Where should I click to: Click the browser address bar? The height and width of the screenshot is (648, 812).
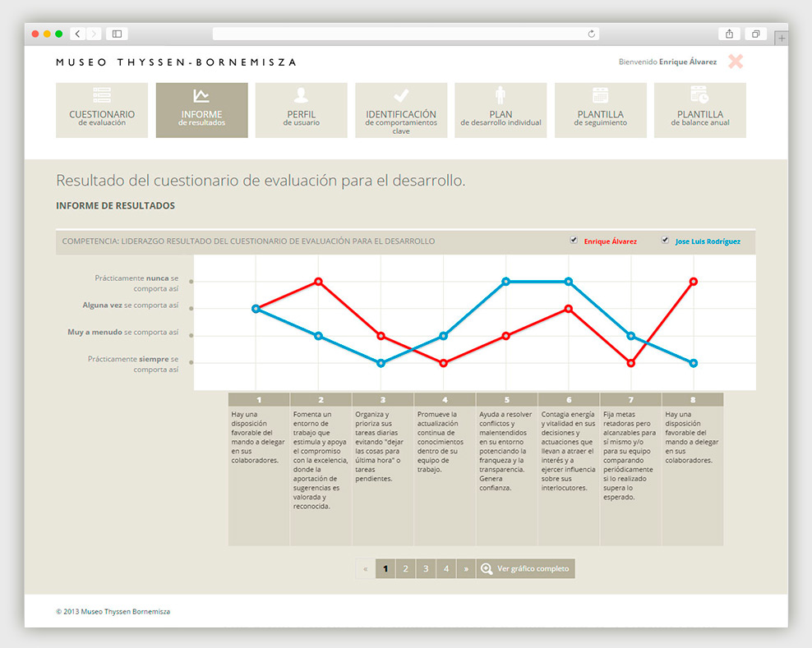click(x=405, y=34)
